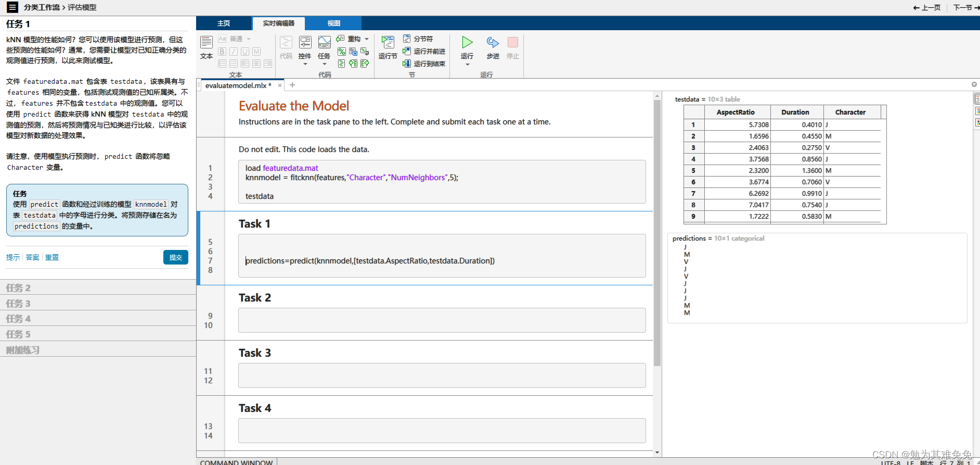Click 运行并前进 (Run and Advance)
Screen dimensions: 980x465
(x=424, y=52)
